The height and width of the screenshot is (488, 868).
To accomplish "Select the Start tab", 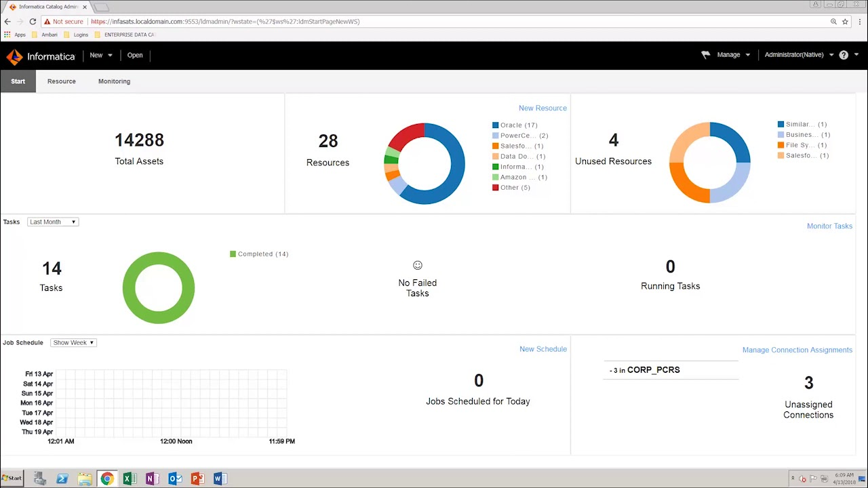I will 18,81.
